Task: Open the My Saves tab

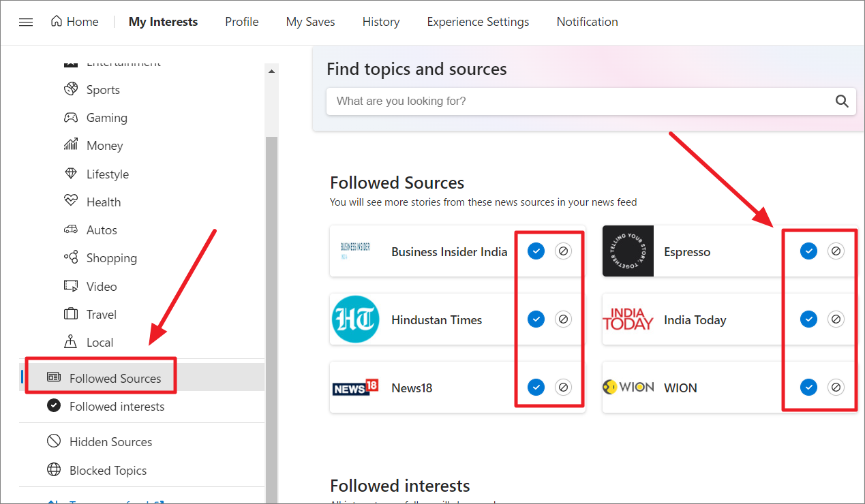Action: click(311, 22)
